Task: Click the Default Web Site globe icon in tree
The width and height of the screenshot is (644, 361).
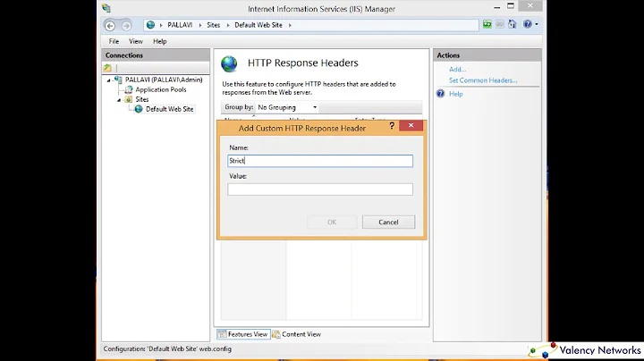Action: pyautogui.click(x=139, y=109)
